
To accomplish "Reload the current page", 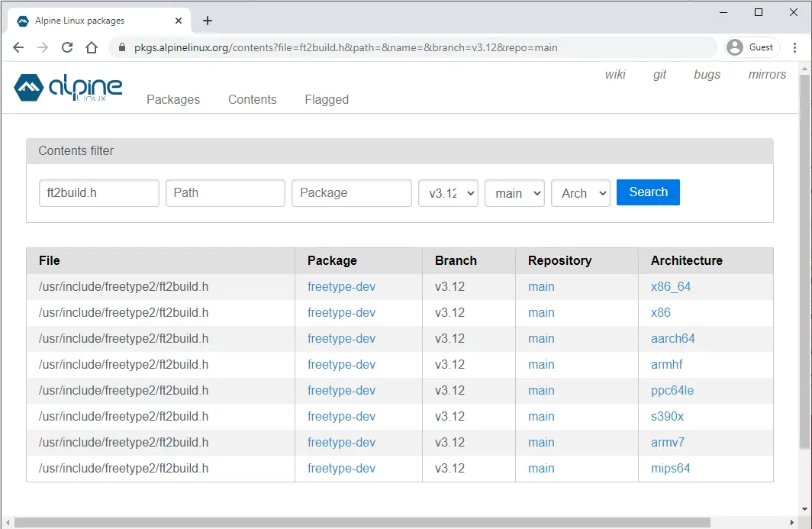I will pyautogui.click(x=67, y=47).
